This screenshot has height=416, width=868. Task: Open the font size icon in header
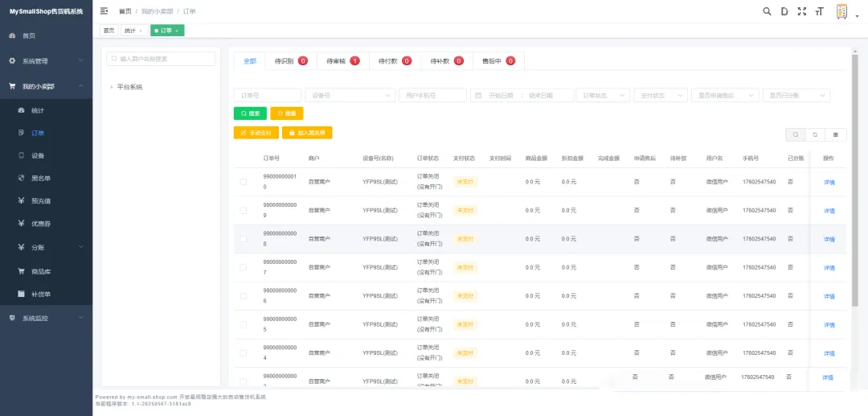pyautogui.click(x=819, y=11)
